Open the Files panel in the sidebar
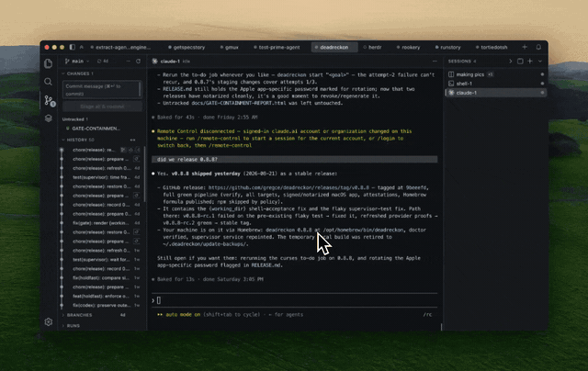 click(x=49, y=63)
